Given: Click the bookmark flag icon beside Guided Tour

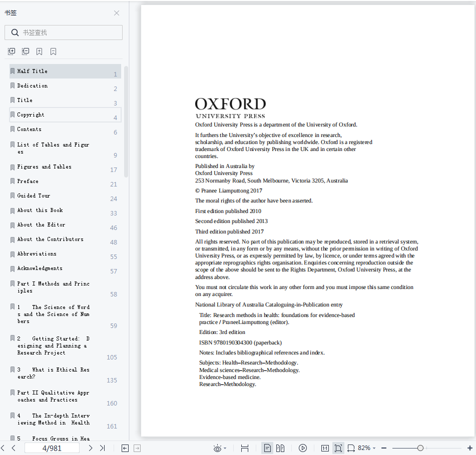Looking at the screenshot, I should pyautogui.click(x=13, y=195).
